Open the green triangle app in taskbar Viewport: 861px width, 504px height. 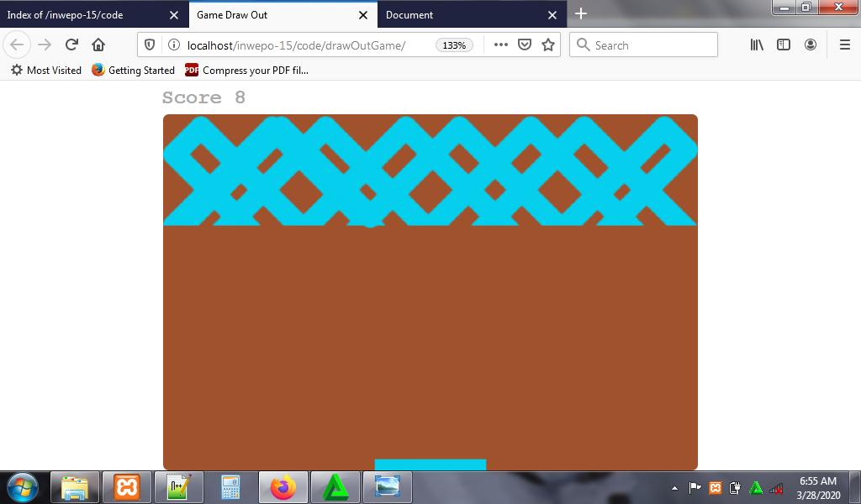click(335, 487)
